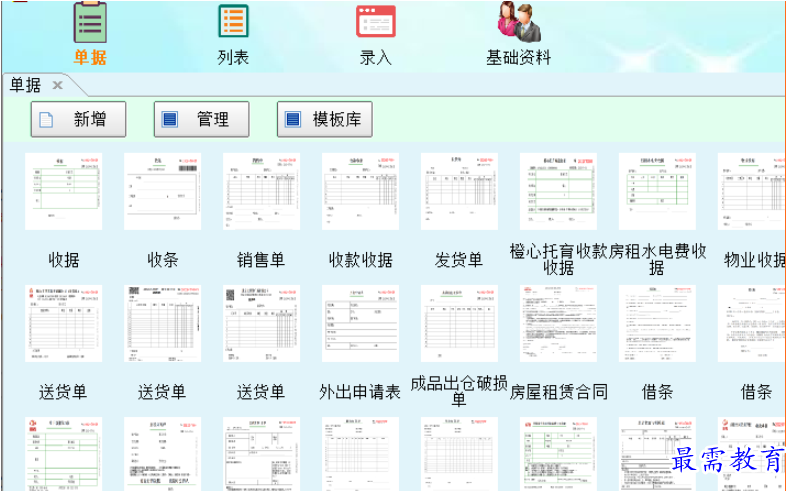This screenshot has width=793, height=491.
Task: Click the 管理 button
Action: [x=202, y=119]
